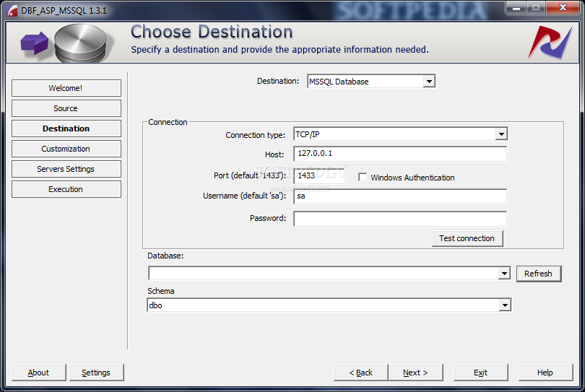Screen dimensions: 585x392
Task: Open the Customization step
Action: (x=66, y=149)
